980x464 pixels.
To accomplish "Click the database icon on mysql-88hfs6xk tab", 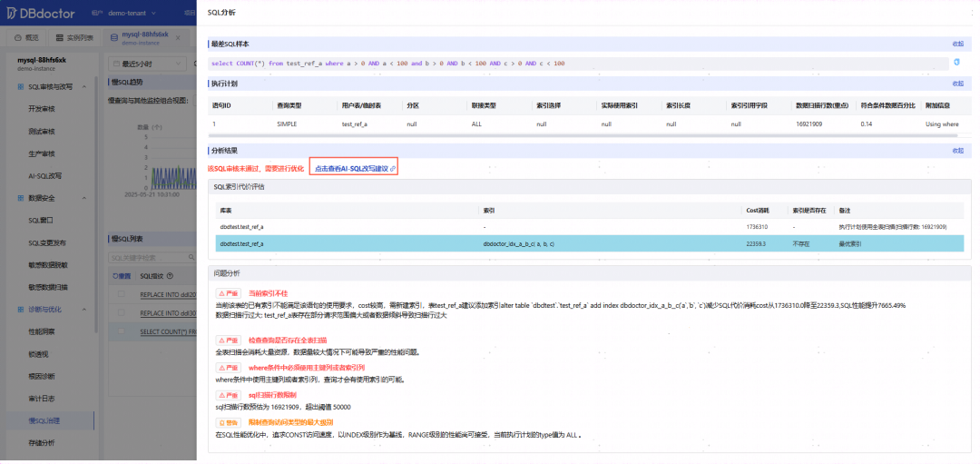I will pyautogui.click(x=113, y=37).
